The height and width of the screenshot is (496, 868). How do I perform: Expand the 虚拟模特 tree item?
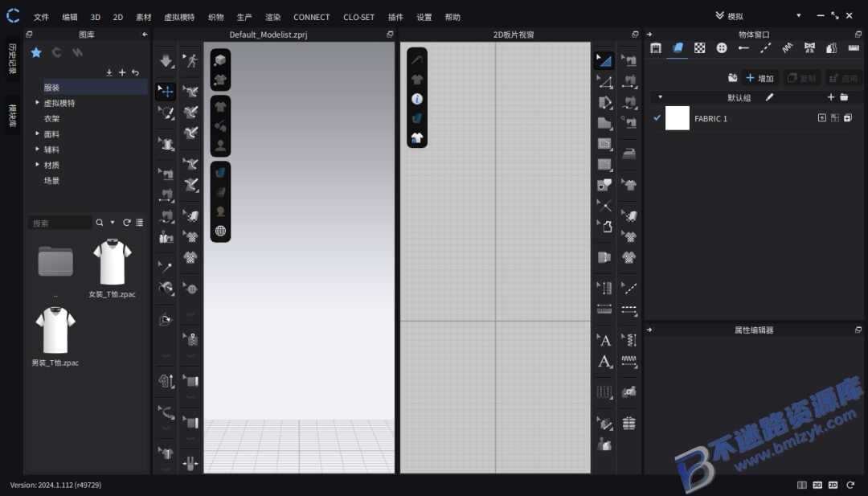point(37,102)
